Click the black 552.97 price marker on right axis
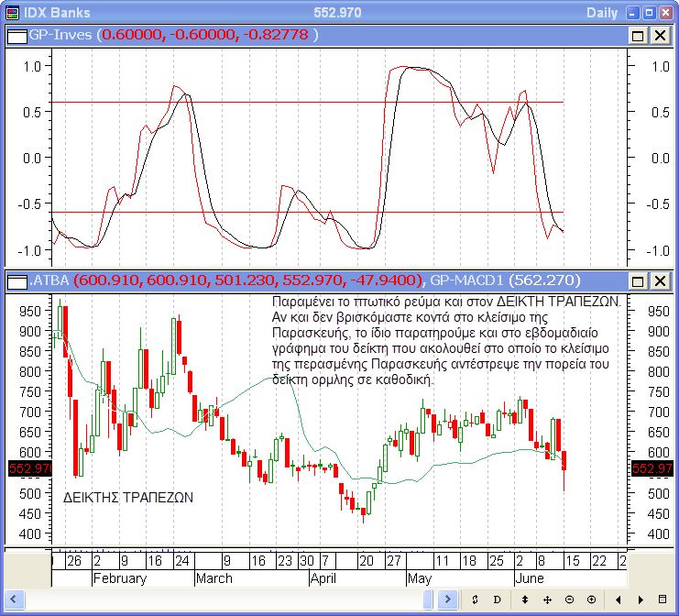This screenshot has width=679, height=616. 652,468
